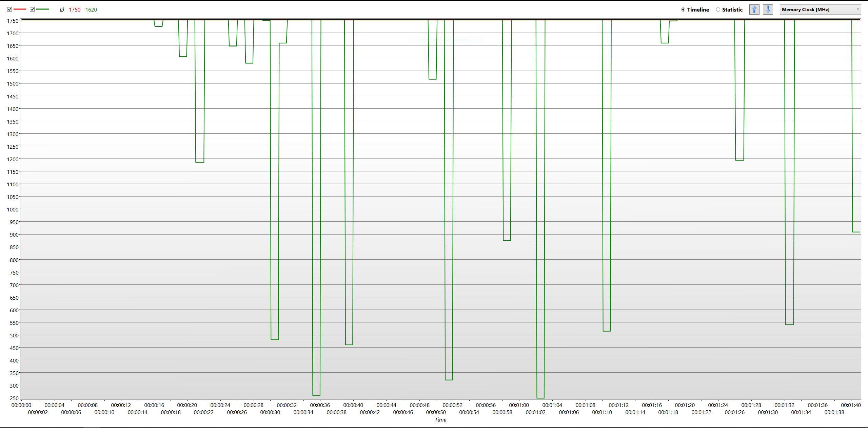Click the red average value 1750

pyautogui.click(x=75, y=10)
